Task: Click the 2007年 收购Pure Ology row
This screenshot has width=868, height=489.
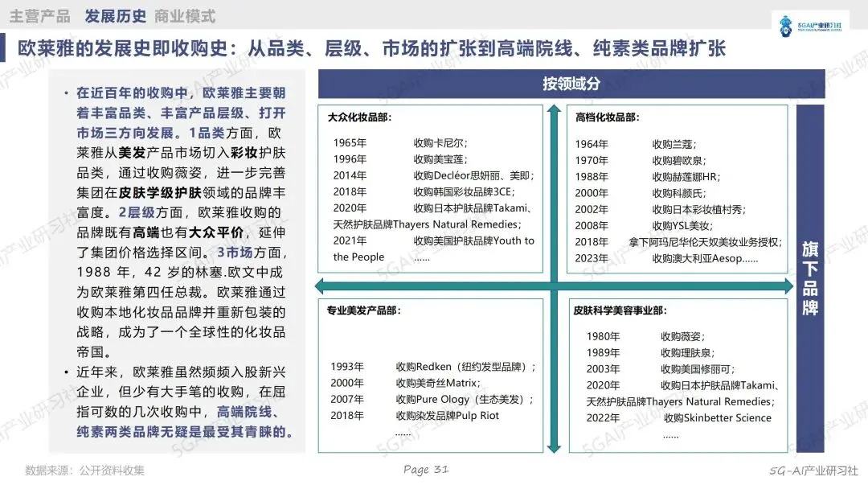Action: coord(432,400)
